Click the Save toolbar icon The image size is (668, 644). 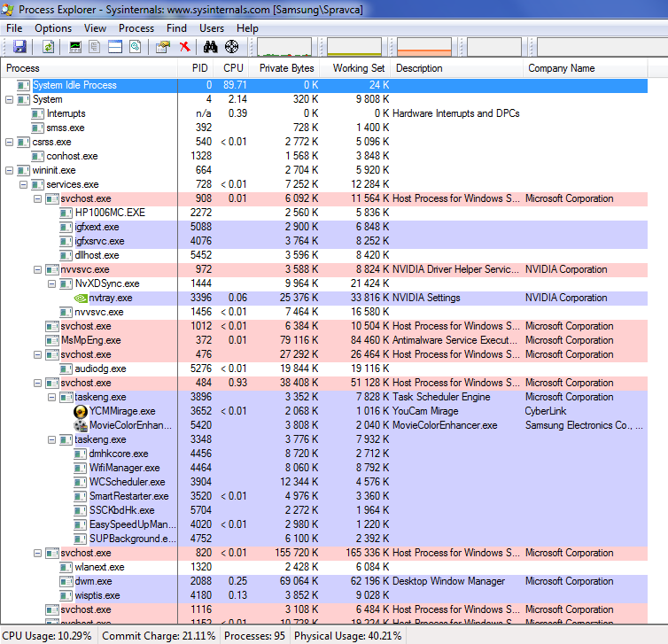19,47
